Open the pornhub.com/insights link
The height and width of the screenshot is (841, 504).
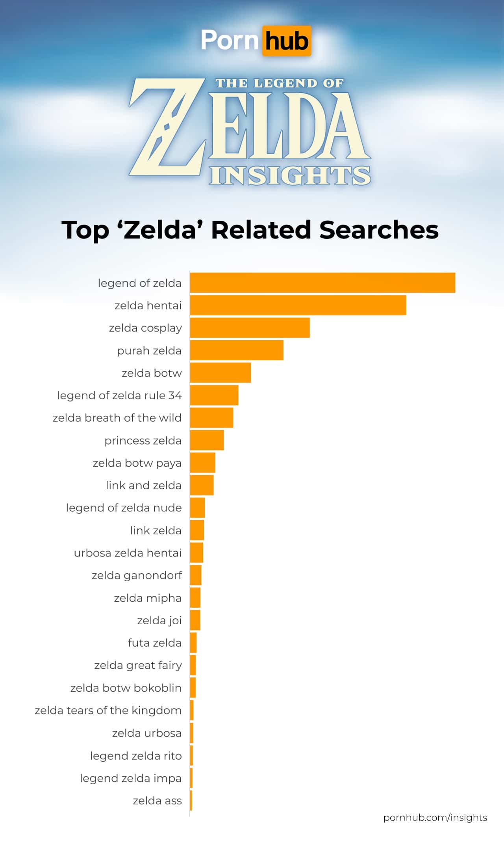pos(435,817)
